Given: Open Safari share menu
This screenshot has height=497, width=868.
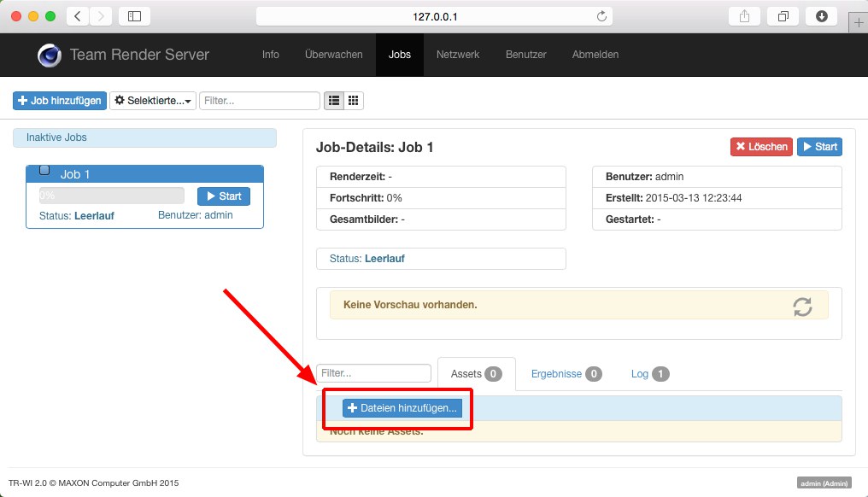Looking at the screenshot, I should tap(744, 16).
